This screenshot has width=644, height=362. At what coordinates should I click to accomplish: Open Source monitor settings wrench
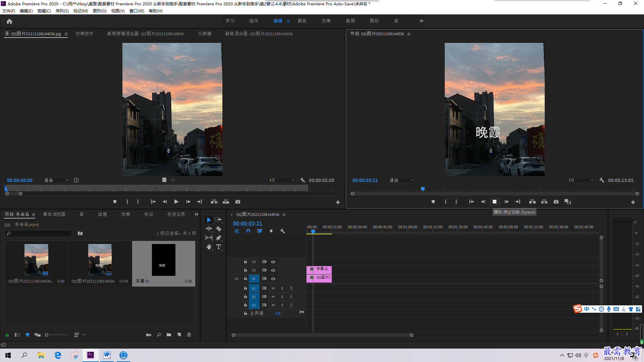303,180
